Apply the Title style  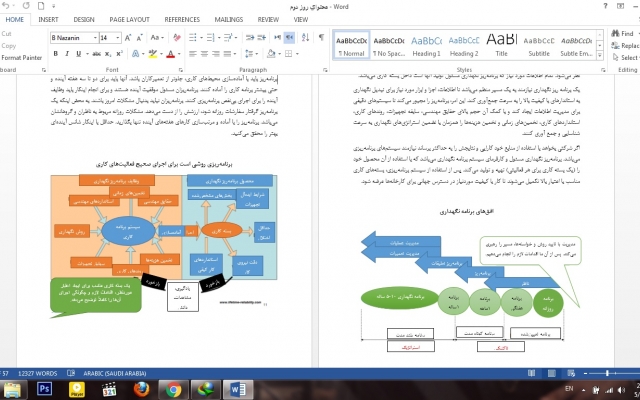coord(502,46)
